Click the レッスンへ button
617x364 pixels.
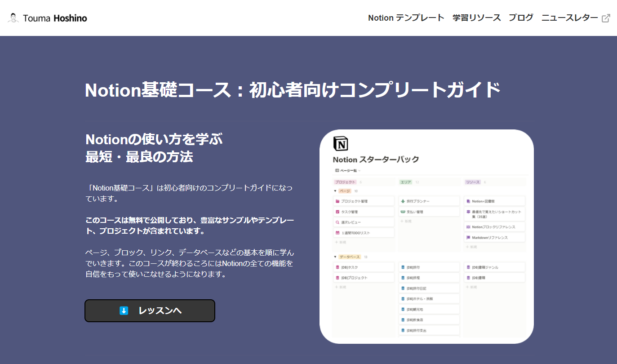(150, 311)
